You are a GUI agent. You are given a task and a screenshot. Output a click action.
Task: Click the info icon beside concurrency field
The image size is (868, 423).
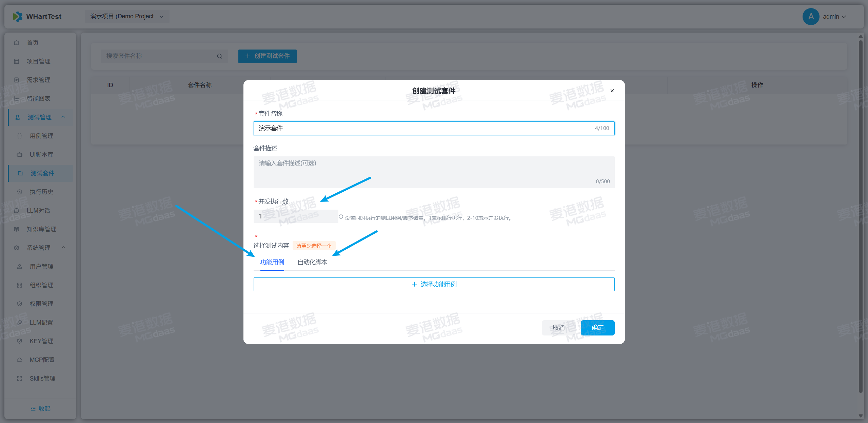pyautogui.click(x=341, y=217)
